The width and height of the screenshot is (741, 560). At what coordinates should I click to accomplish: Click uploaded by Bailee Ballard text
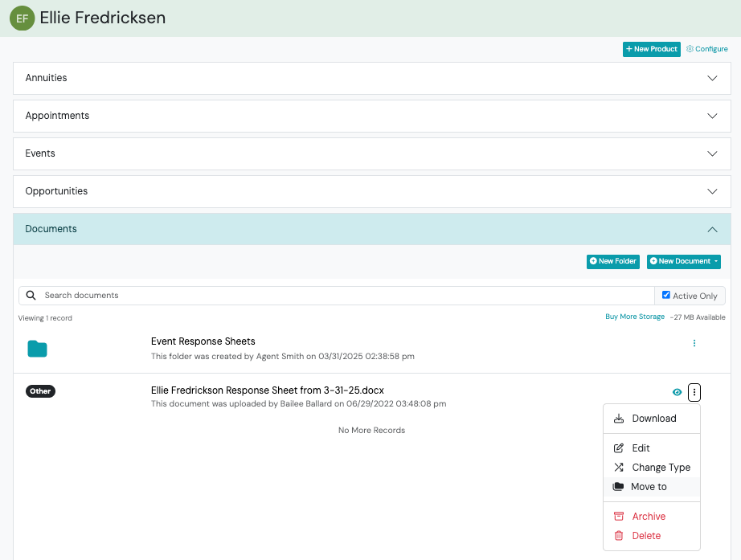299,403
